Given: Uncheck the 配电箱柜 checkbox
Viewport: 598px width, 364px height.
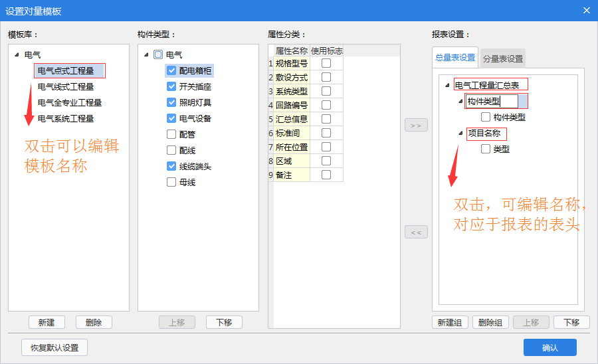Looking at the screenshot, I should (171, 70).
